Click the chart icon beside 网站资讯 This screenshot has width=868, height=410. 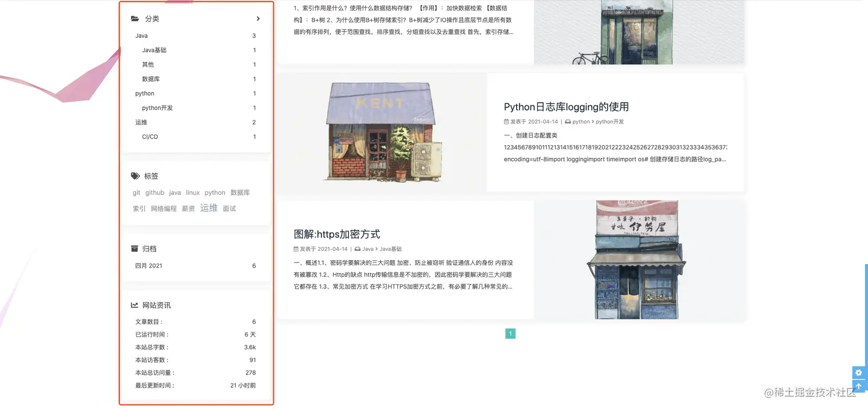(x=135, y=305)
